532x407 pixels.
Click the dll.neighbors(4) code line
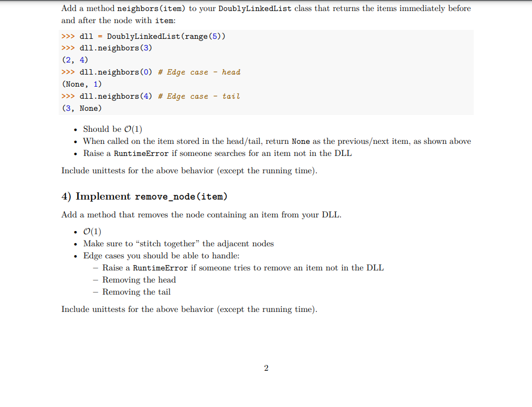(115, 96)
